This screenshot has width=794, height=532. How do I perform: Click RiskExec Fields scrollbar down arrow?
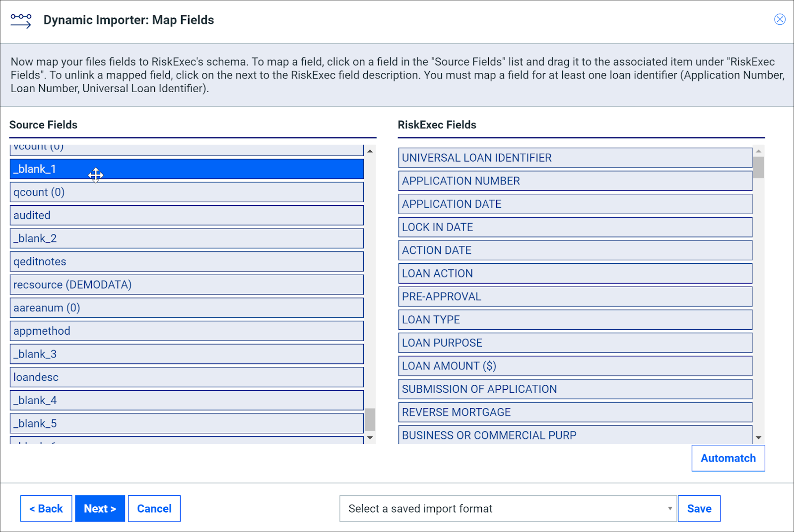[x=758, y=438]
